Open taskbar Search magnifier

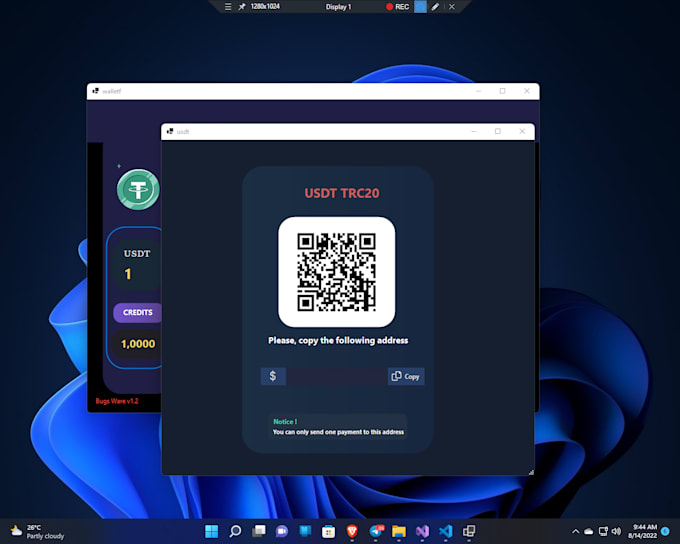point(235,531)
